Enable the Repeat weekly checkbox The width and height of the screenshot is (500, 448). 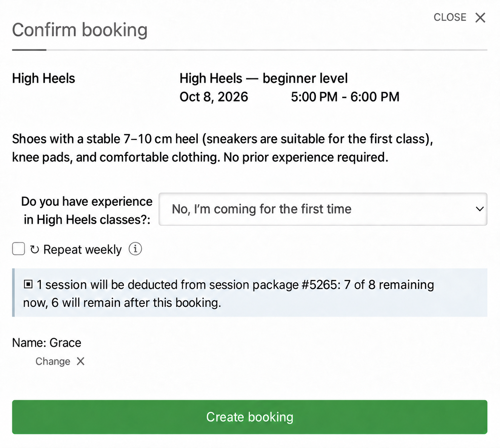tap(18, 249)
